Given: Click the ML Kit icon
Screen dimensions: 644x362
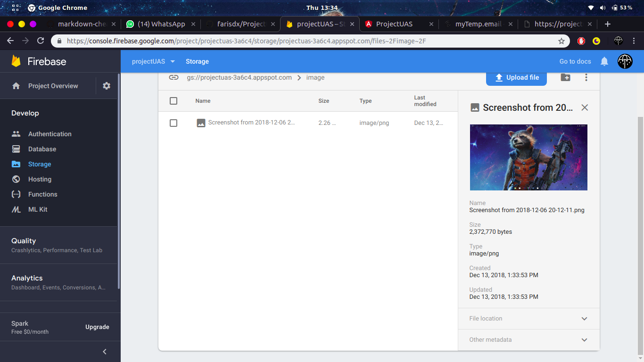Looking at the screenshot, I should [x=16, y=209].
